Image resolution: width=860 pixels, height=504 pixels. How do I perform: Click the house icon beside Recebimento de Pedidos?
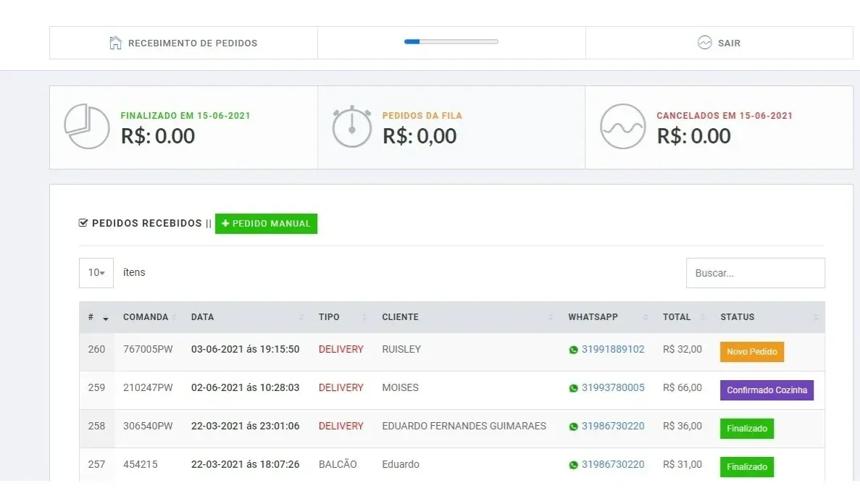[x=115, y=43]
